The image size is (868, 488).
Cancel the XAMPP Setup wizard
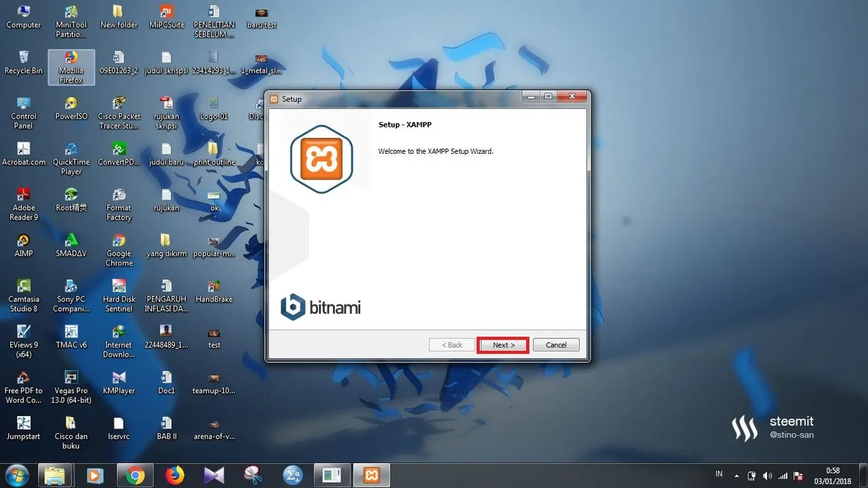click(556, 345)
